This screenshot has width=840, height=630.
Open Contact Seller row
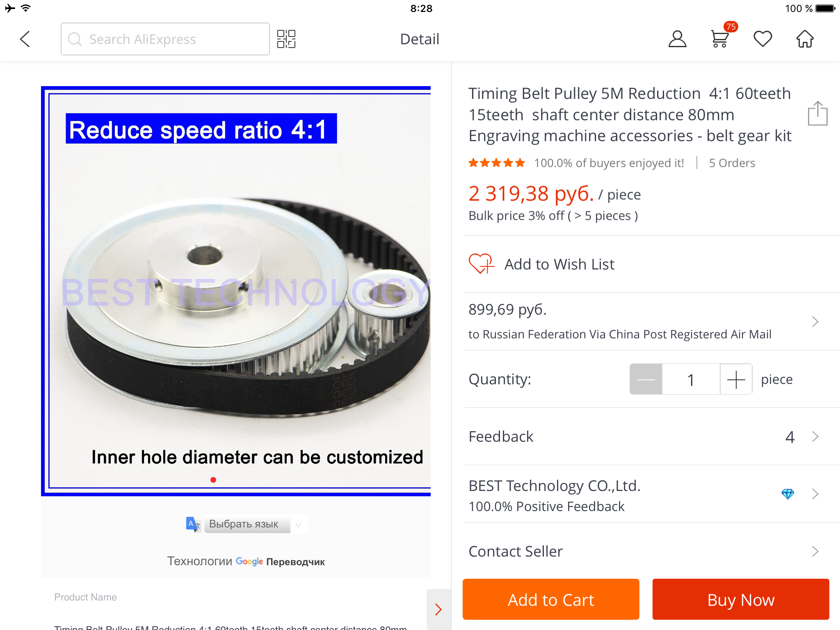(x=644, y=551)
